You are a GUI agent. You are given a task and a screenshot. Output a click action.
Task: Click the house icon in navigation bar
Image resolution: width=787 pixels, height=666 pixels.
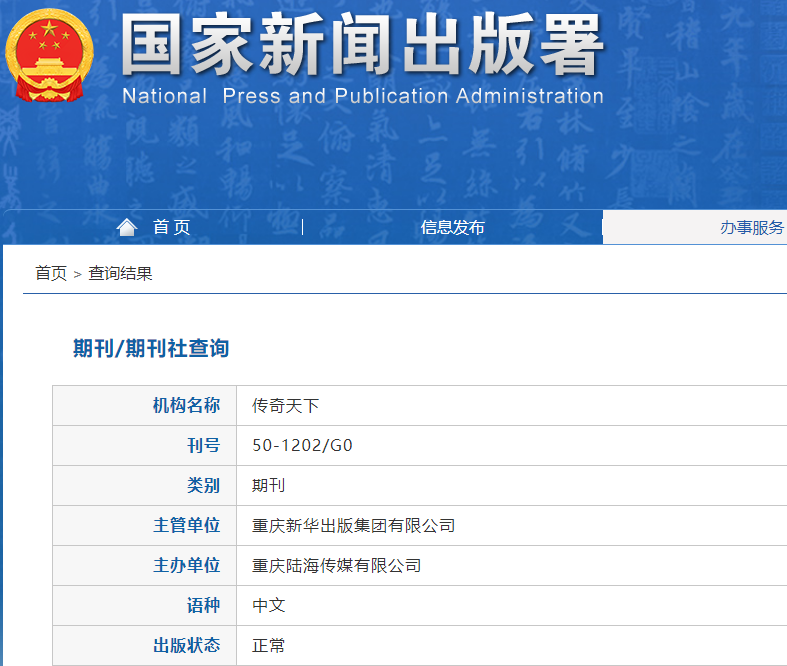pos(126,227)
